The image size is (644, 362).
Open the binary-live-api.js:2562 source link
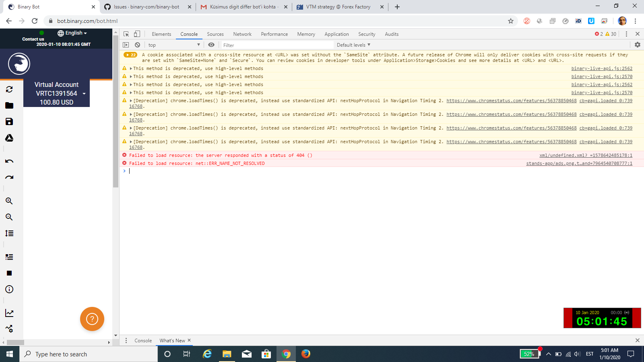coord(601,68)
